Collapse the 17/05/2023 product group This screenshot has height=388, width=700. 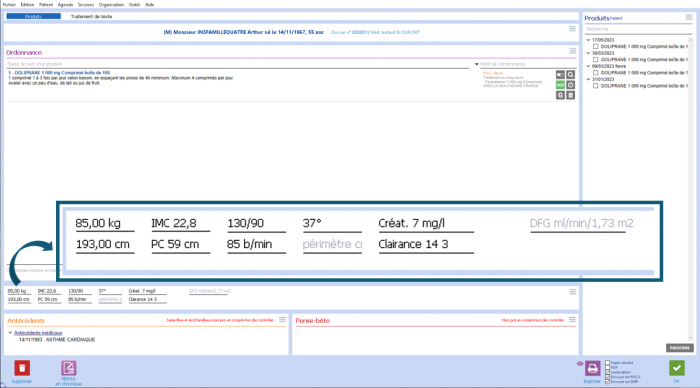[588, 40]
